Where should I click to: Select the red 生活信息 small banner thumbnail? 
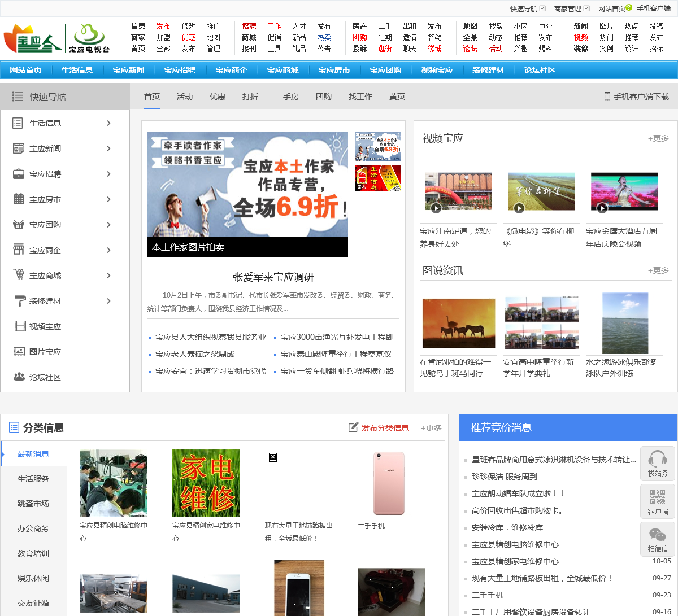[377, 178]
